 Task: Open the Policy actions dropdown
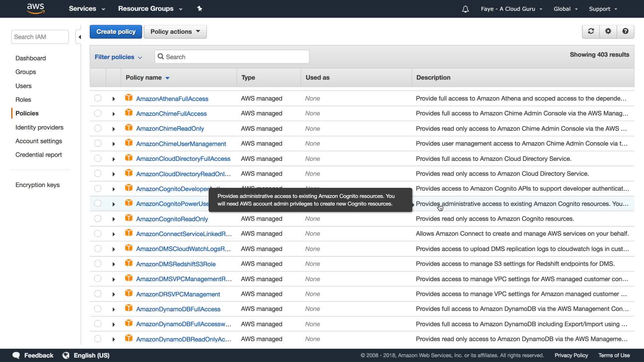click(x=175, y=32)
